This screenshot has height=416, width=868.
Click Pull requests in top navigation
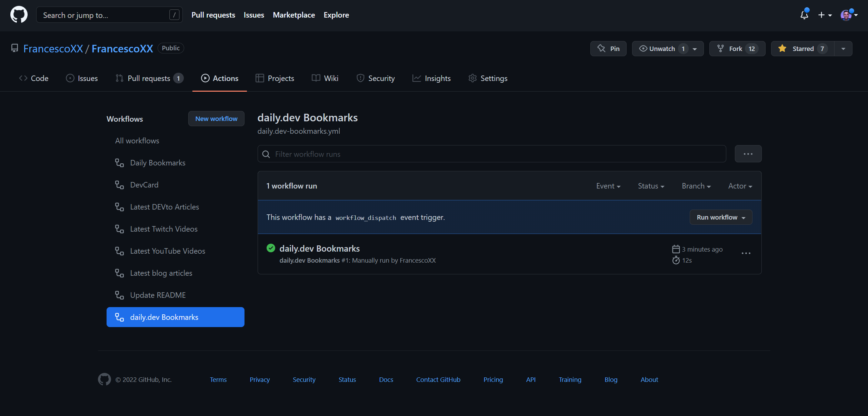click(x=213, y=15)
